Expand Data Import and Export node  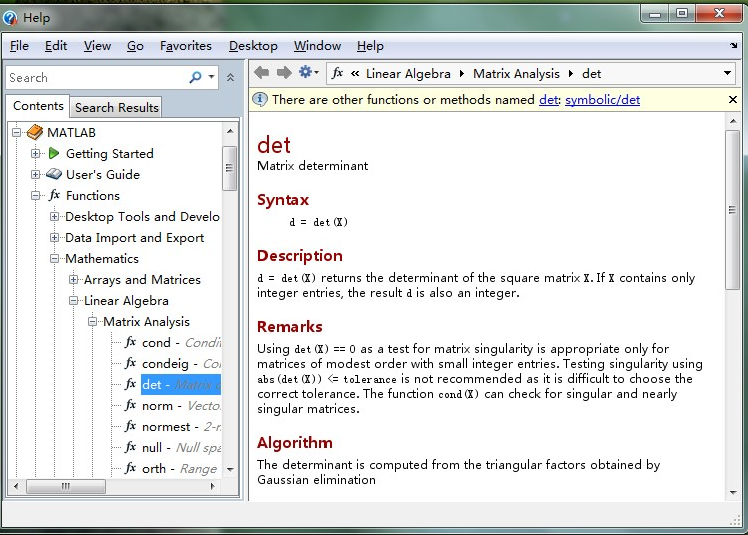54,237
